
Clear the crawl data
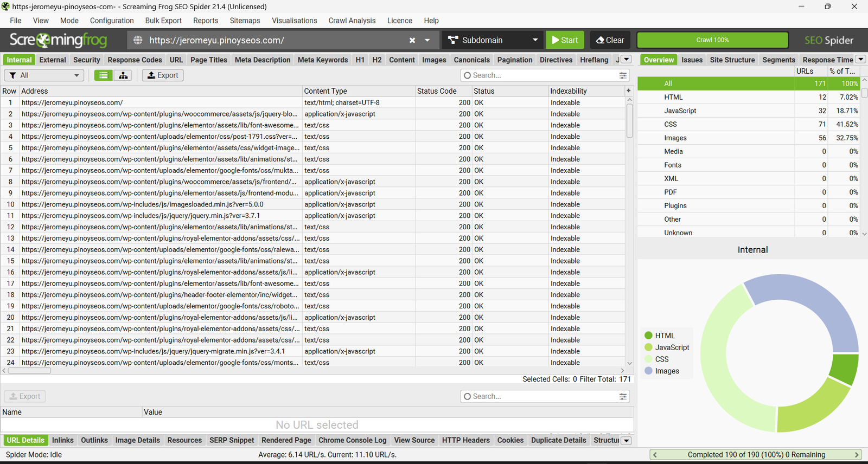coord(610,40)
